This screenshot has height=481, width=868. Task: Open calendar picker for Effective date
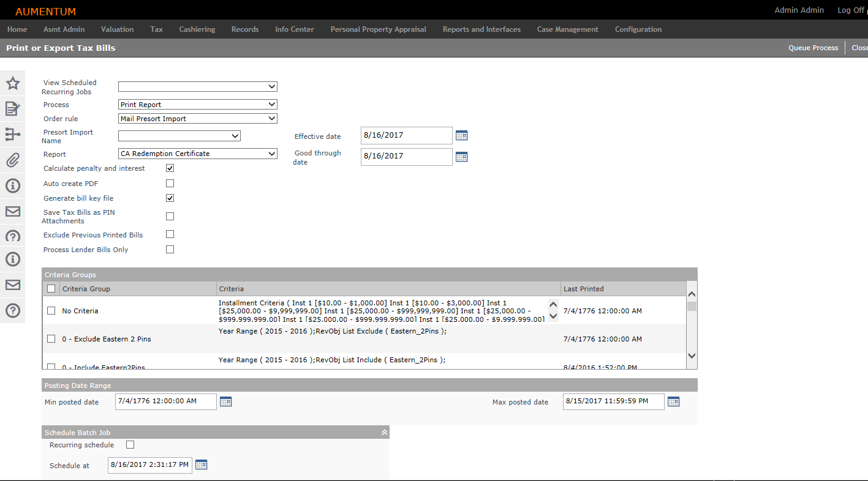461,135
